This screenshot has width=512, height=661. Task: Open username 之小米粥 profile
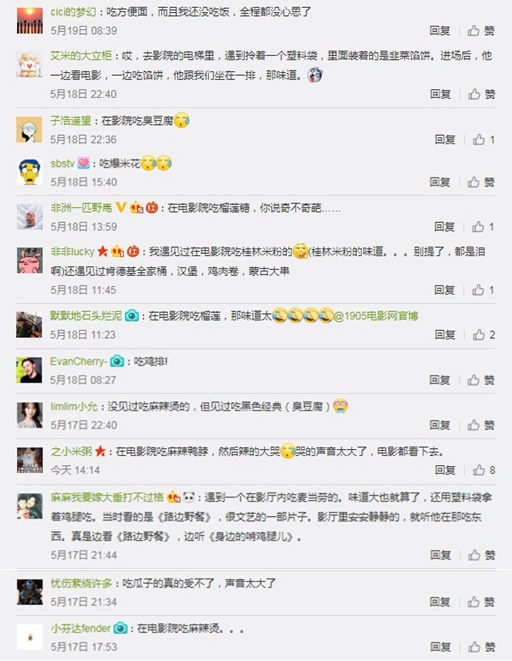(x=71, y=451)
